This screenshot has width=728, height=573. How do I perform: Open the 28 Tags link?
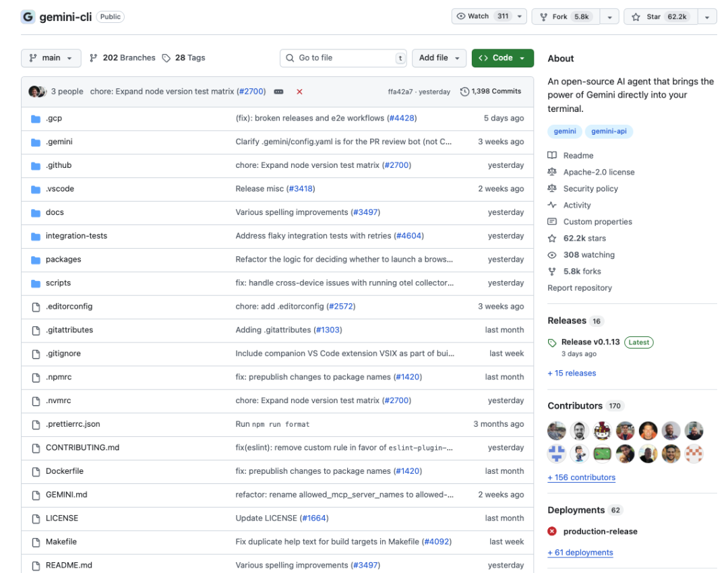[x=183, y=58]
